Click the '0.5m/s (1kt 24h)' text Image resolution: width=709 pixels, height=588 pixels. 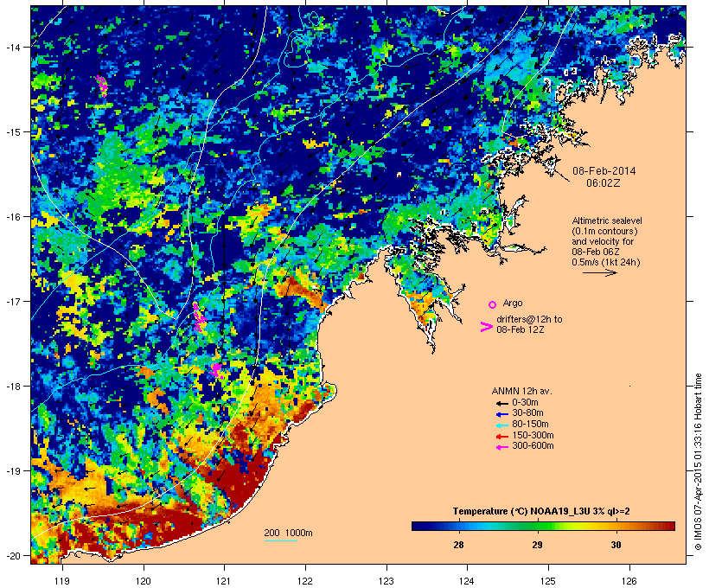(x=606, y=262)
